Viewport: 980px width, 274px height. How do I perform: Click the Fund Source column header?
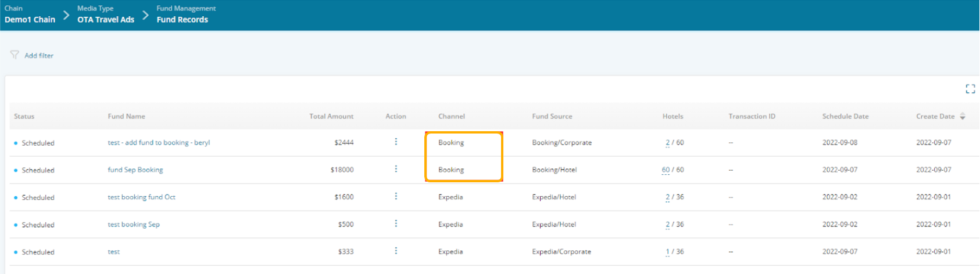click(552, 116)
